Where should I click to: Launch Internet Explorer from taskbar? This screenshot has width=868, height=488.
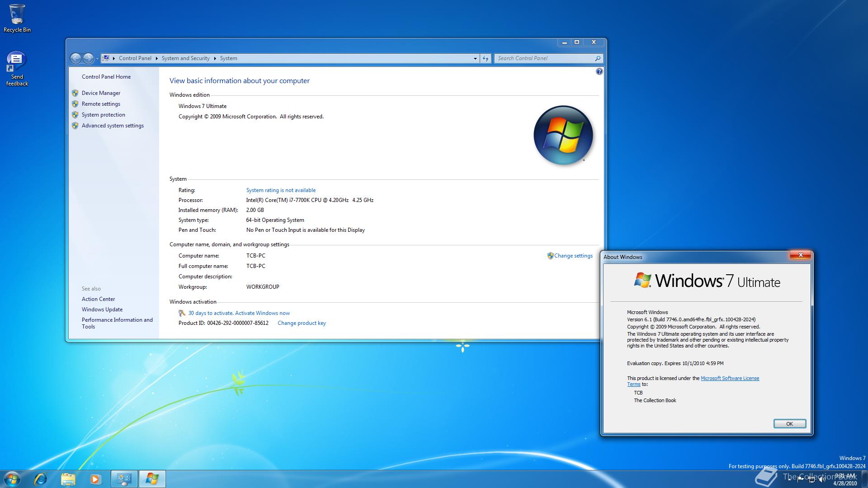click(x=41, y=479)
